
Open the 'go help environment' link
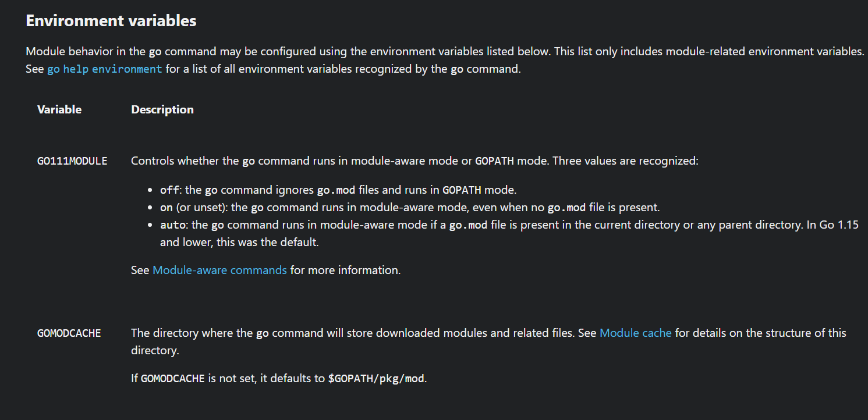coord(105,69)
